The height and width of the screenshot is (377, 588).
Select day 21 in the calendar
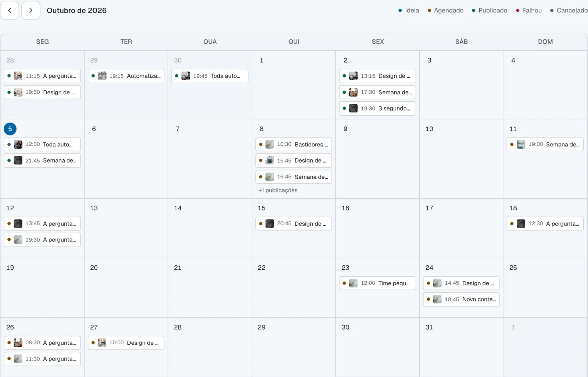coord(178,268)
